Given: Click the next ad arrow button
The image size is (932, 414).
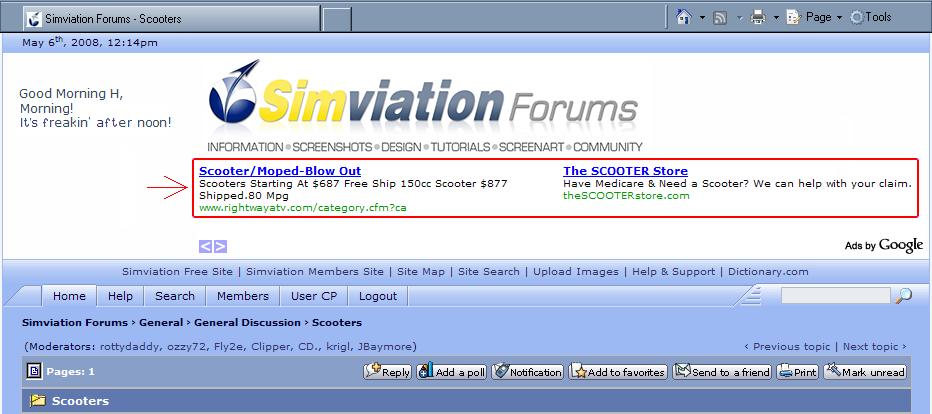Looking at the screenshot, I should coord(220,246).
